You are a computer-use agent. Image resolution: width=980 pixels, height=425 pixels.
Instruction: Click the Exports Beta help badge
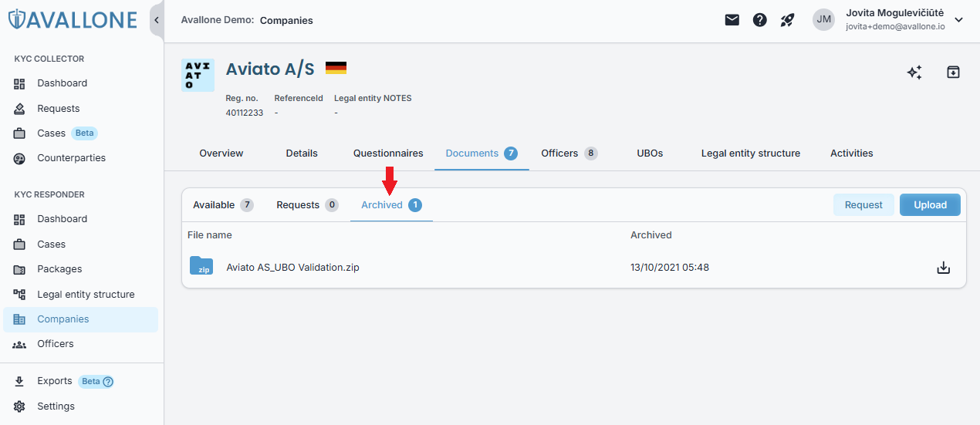(x=96, y=381)
